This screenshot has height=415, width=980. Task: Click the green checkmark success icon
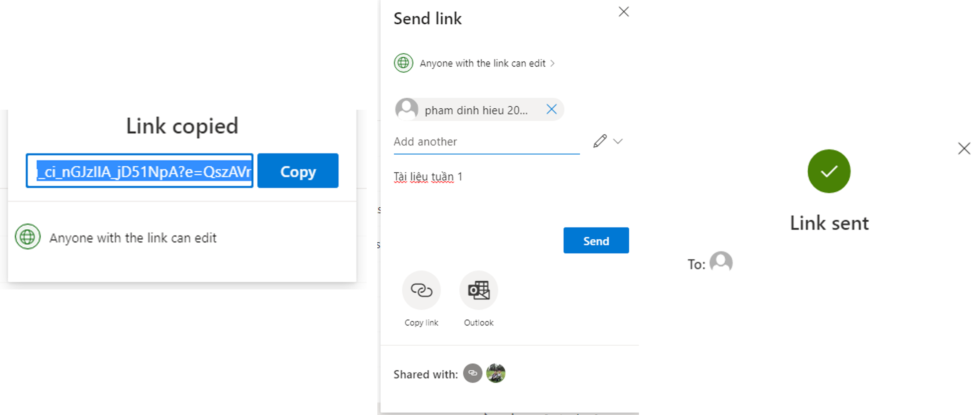point(829,171)
